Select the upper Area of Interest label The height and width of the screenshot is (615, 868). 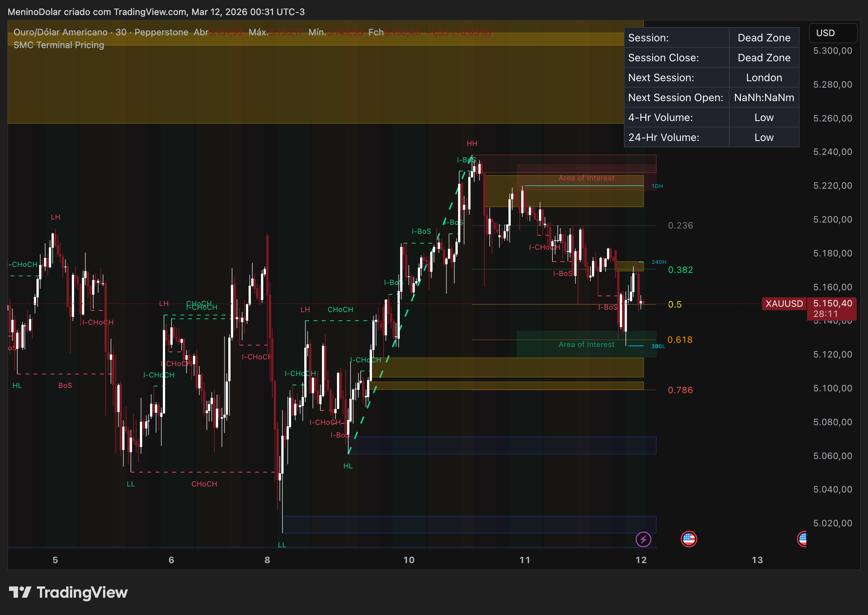click(x=587, y=177)
